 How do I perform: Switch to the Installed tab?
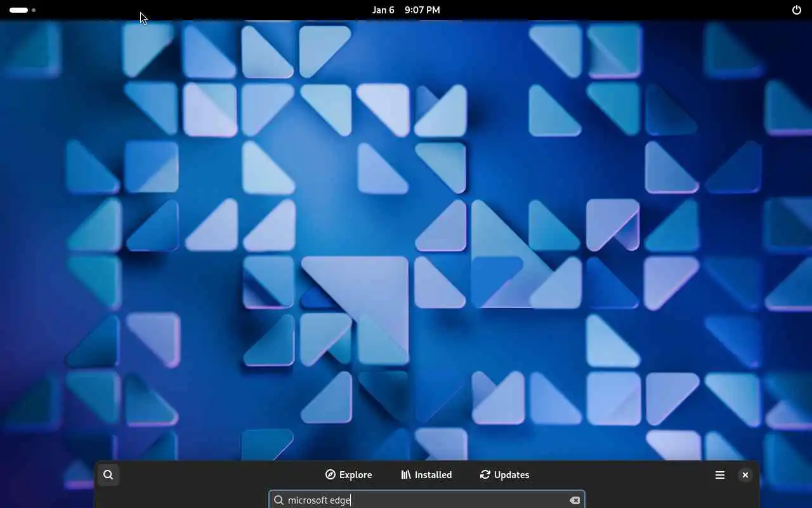427,475
